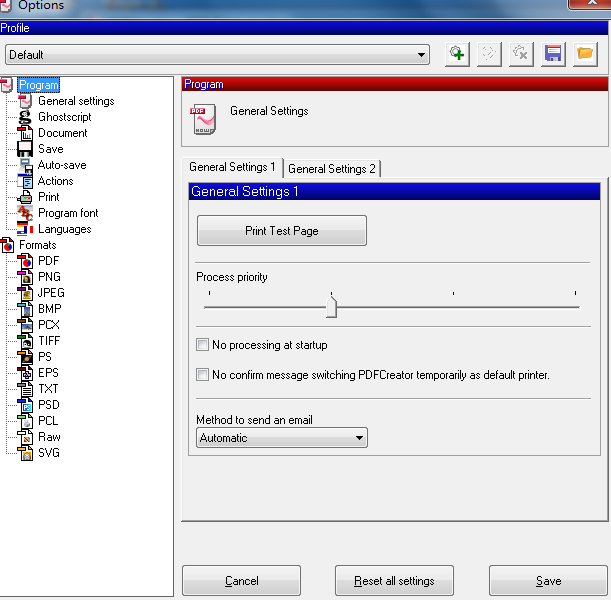The width and height of the screenshot is (611, 600).
Task: Select the PDF format item
Action: [48, 261]
